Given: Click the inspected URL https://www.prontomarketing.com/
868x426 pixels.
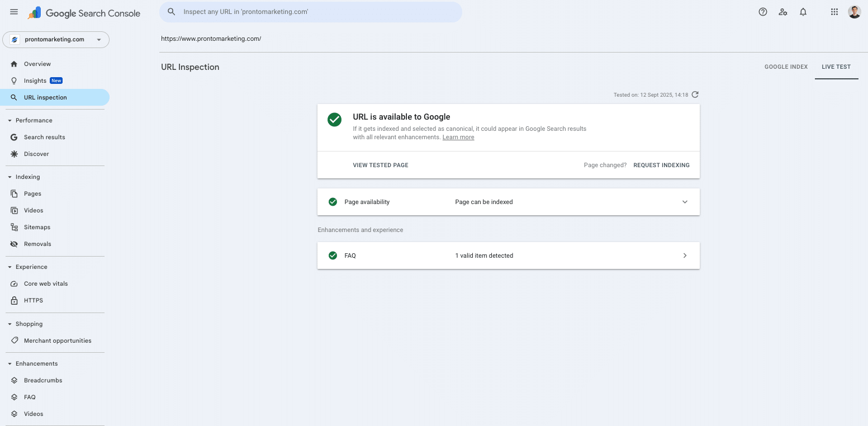Looking at the screenshot, I should [x=211, y=39].
